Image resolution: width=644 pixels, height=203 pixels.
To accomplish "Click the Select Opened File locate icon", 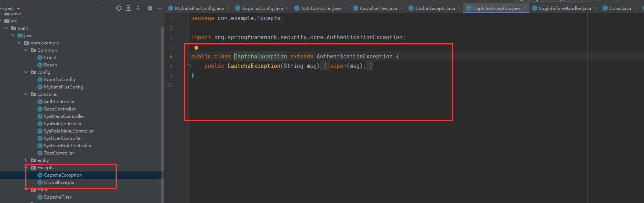I will pyautogui.click(x=119, y=8).
